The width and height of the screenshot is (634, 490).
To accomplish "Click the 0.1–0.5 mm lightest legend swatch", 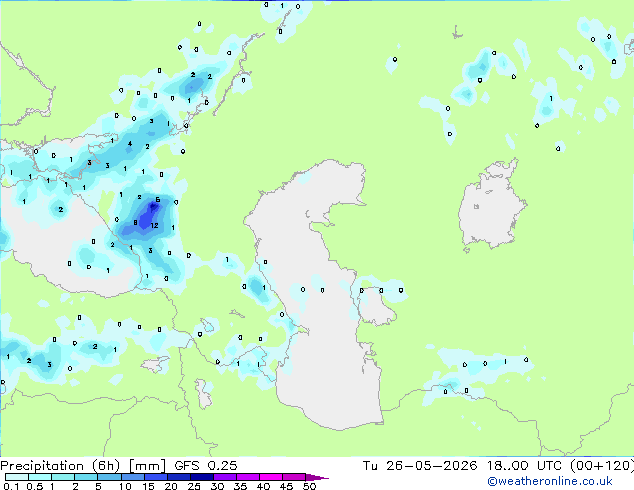I will (x=17, y=477).
